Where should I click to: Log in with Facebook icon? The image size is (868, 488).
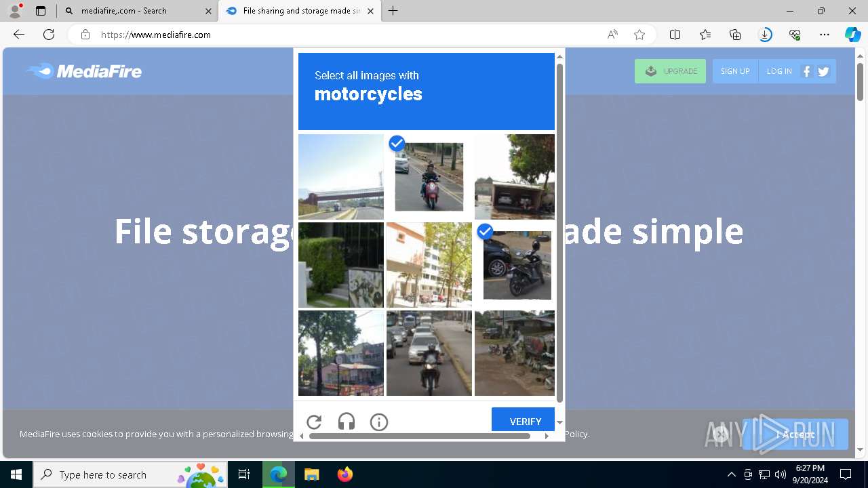(x=807, y=71)
